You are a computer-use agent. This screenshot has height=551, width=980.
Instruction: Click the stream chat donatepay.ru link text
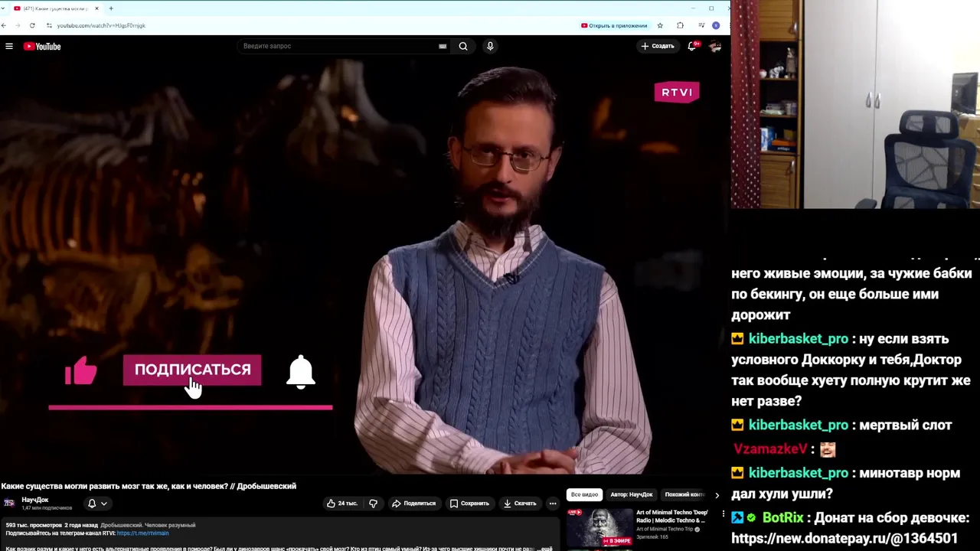844,538
